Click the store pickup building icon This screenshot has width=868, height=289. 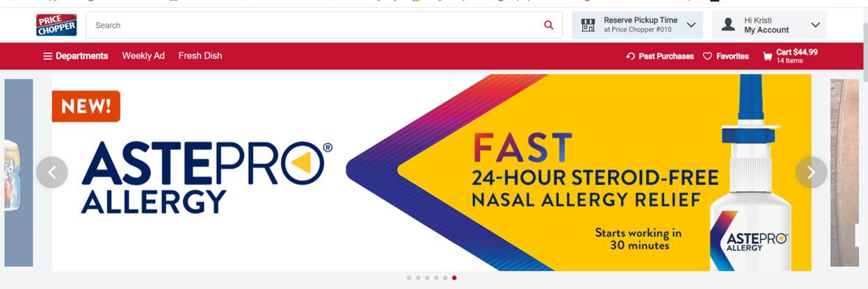tap(588, 25)
